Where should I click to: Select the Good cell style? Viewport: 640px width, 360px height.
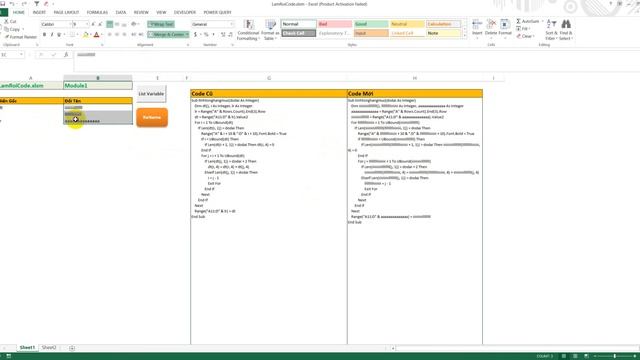371,24
